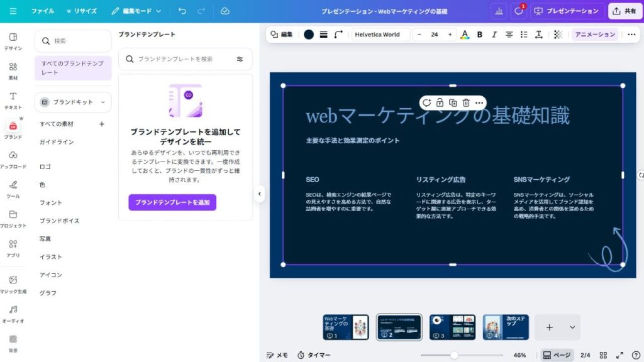The height and width of the screenshot is (362, 644).
Task: Toggle grid view of pages
Action: (603, 355)
